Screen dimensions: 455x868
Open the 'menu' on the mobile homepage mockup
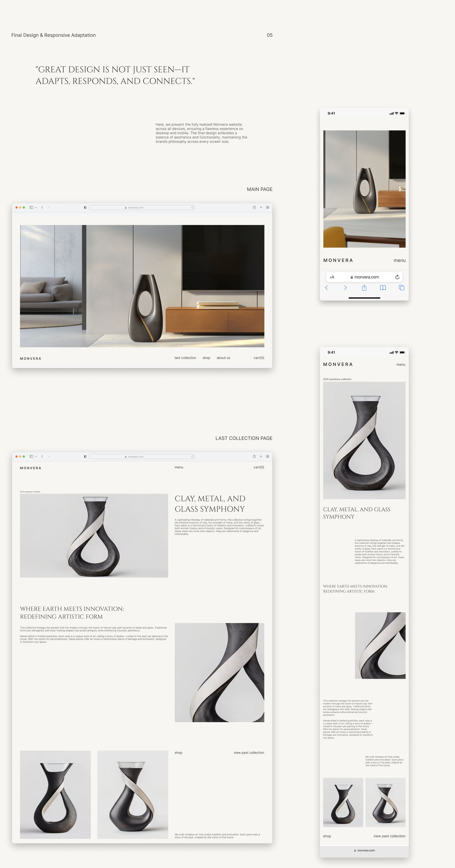(400, 260)
